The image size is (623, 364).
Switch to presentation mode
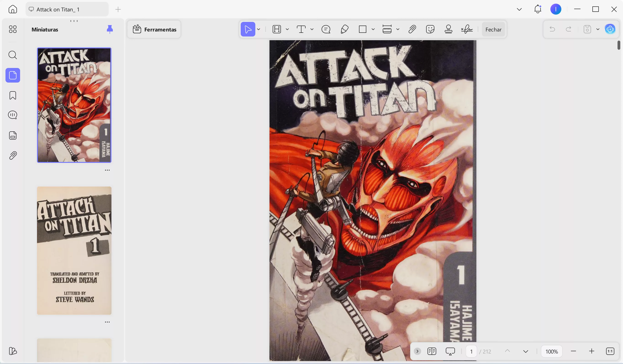(450, 351)
